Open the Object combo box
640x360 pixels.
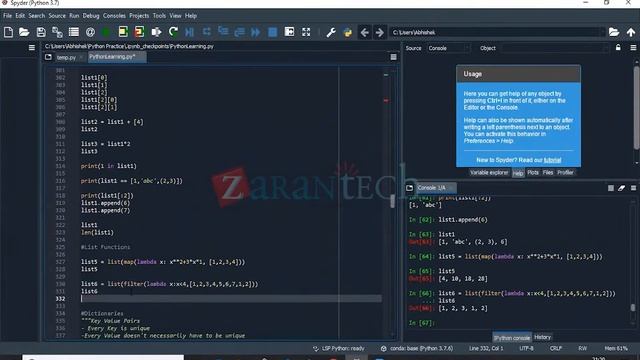click(x=555, y=48)
